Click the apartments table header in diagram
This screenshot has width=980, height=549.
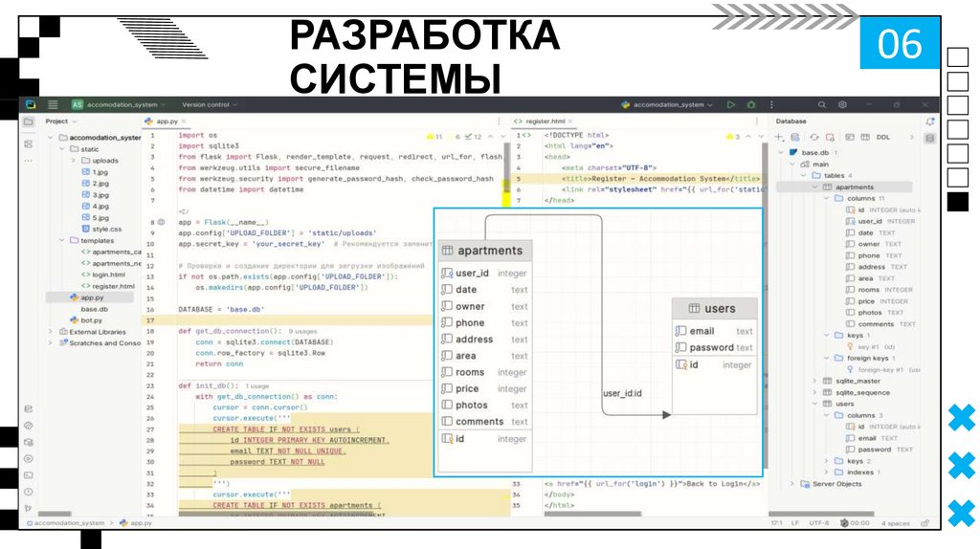(x=485, y=251)
